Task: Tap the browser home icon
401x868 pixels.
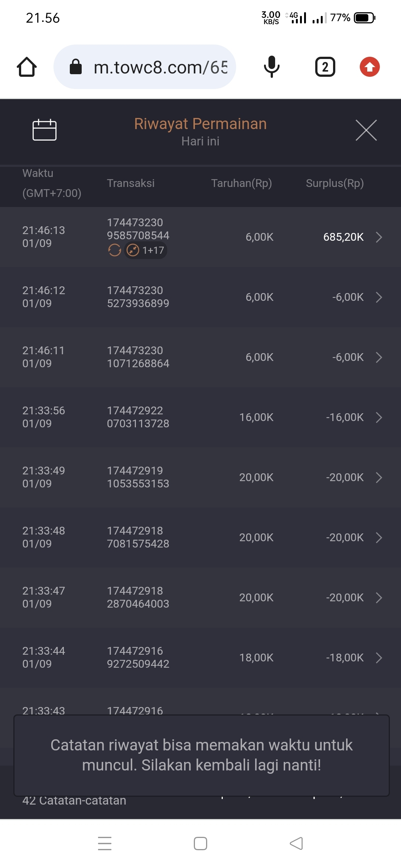Action: 27,67
